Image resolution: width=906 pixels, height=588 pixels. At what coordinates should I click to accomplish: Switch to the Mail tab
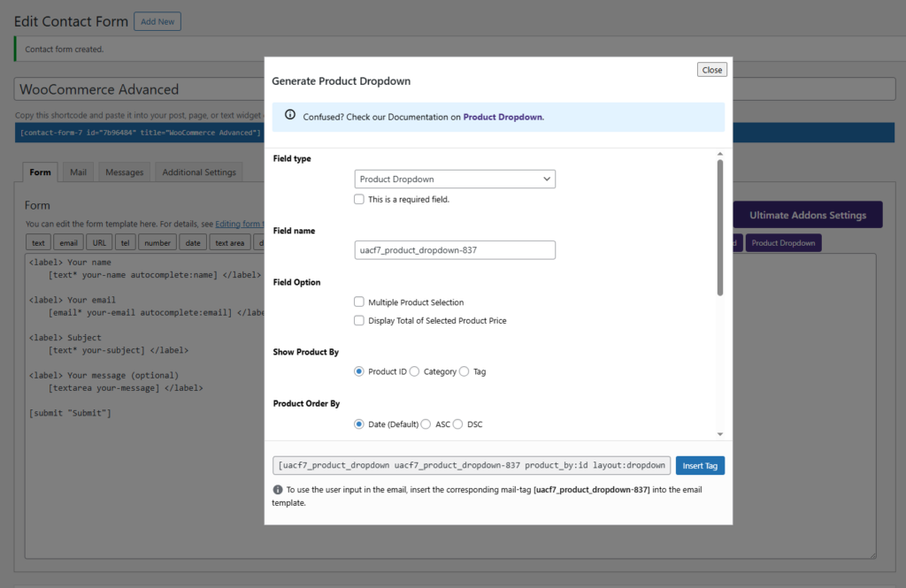click(78, 172)
